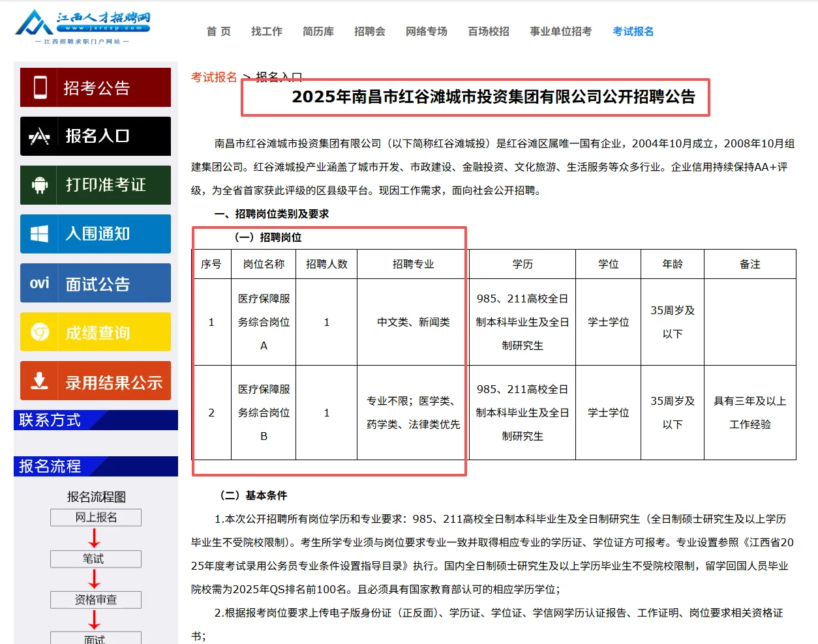
Task: Click the 招聘会 navigation item
Action: pos(369,31)
